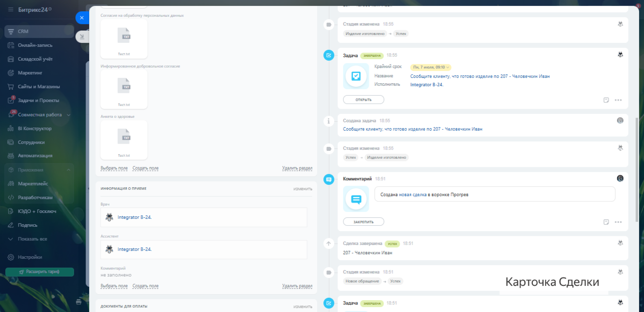The width and height of the screenshot is (644, 312).
Task: Click the large task tile icon in the Задача card
Action: [x=356, y=76]
